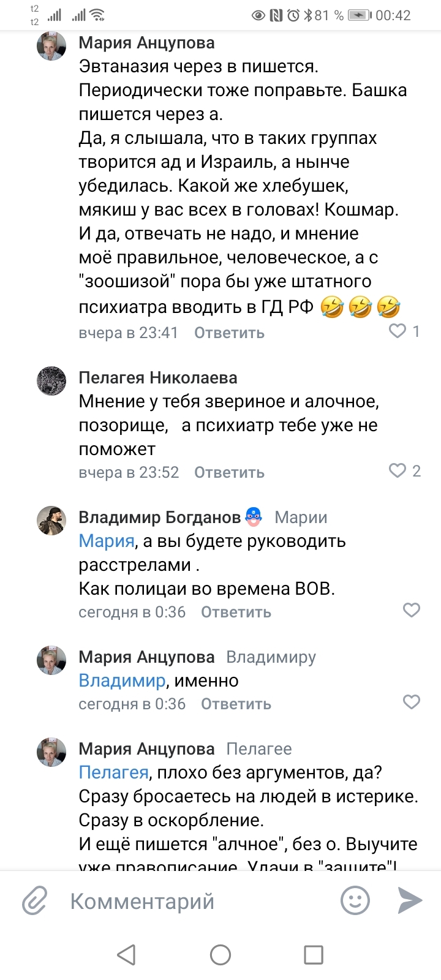Tap the Android back navigation triangle
441x980 pixels.
coord(126,954)
